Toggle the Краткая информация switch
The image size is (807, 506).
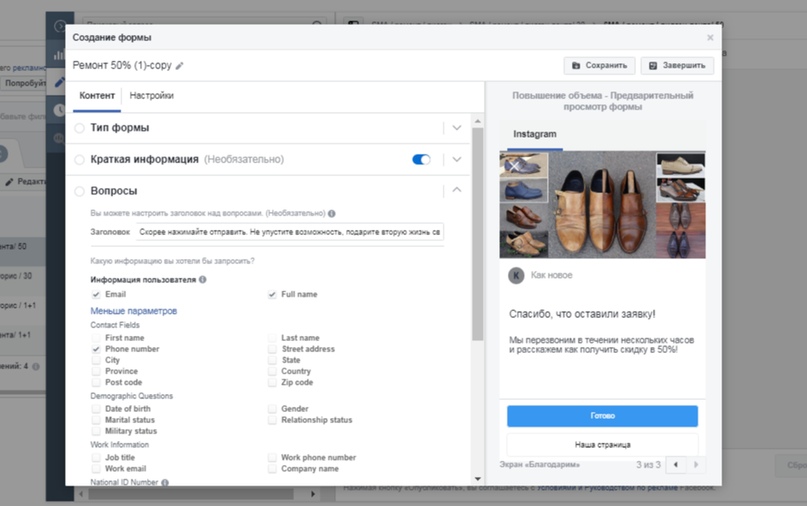tap(421, 159)
